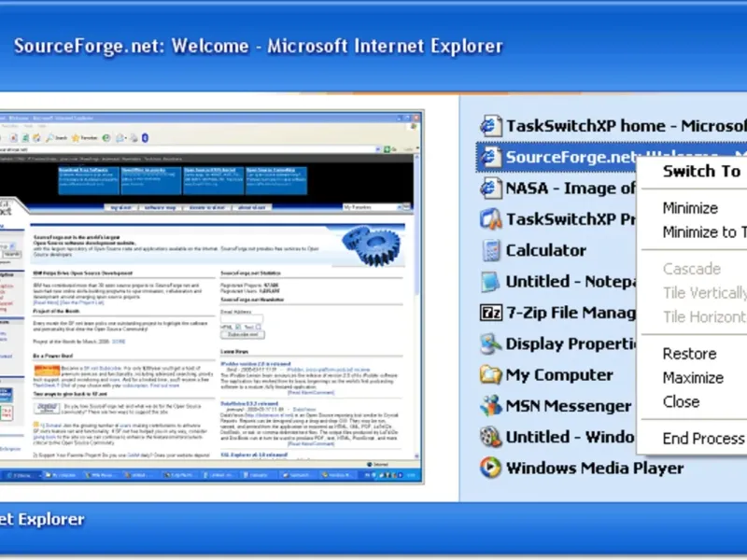Click the My Computer folder icon
Image resolution: width=747 pixels, height=560 pixels.
490,375
